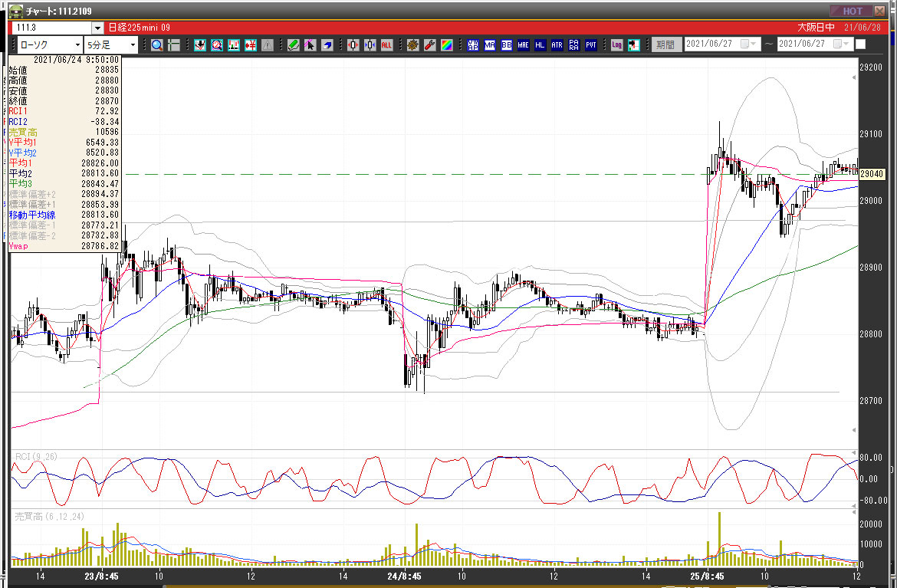Click the red bar chart icon

coord(233,44)
